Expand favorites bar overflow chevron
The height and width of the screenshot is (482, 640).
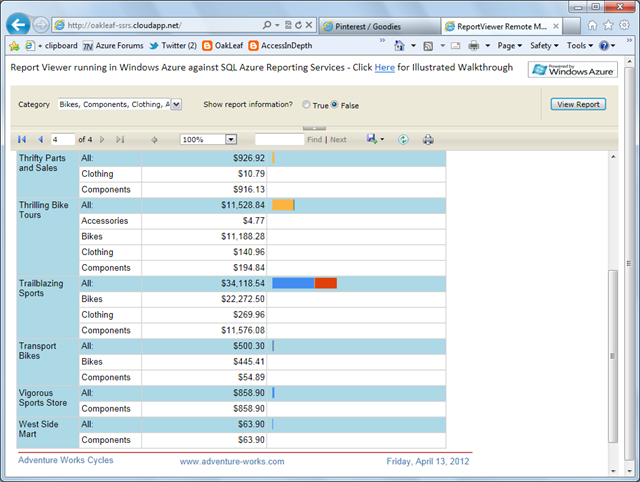coord(382,40)
